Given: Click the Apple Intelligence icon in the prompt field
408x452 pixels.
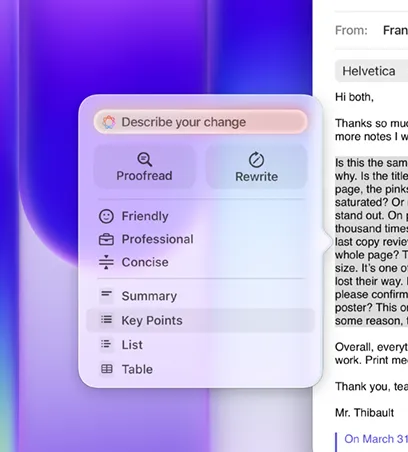Looking at the screenshot, I should pyautogui.click(x=109, y=122).
